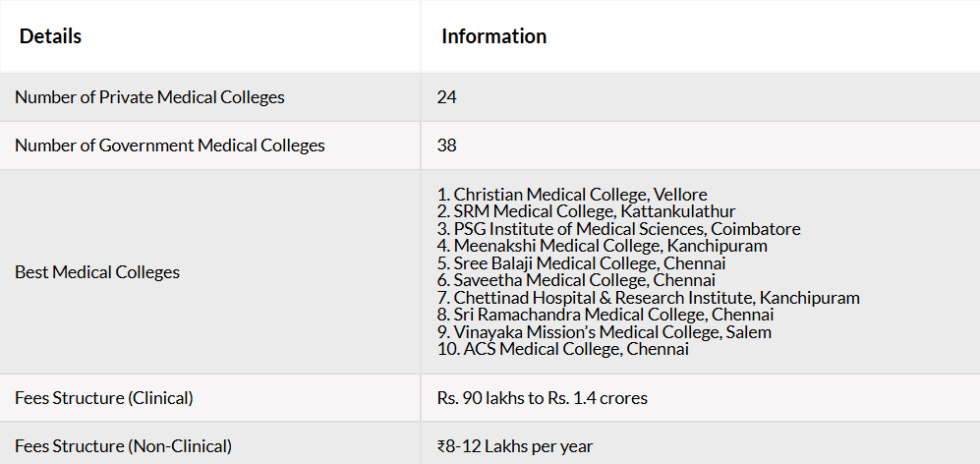Click Meenakshi Medical College, Kanchipuram entry
980x464 pixels.
(603, 246)
